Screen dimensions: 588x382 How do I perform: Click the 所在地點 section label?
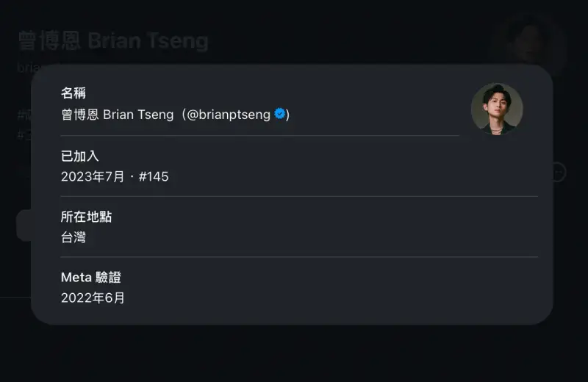coord(86,217)
